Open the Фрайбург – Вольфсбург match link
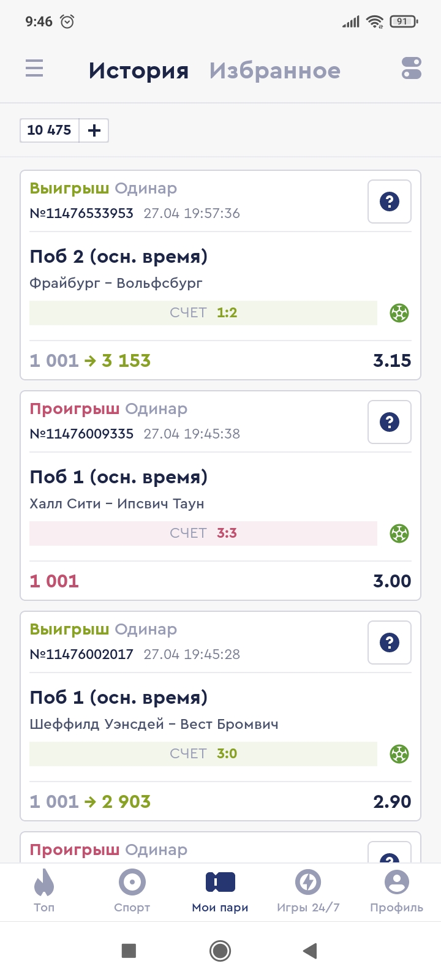This screenshot has width=441, height=980. [116, 283]
